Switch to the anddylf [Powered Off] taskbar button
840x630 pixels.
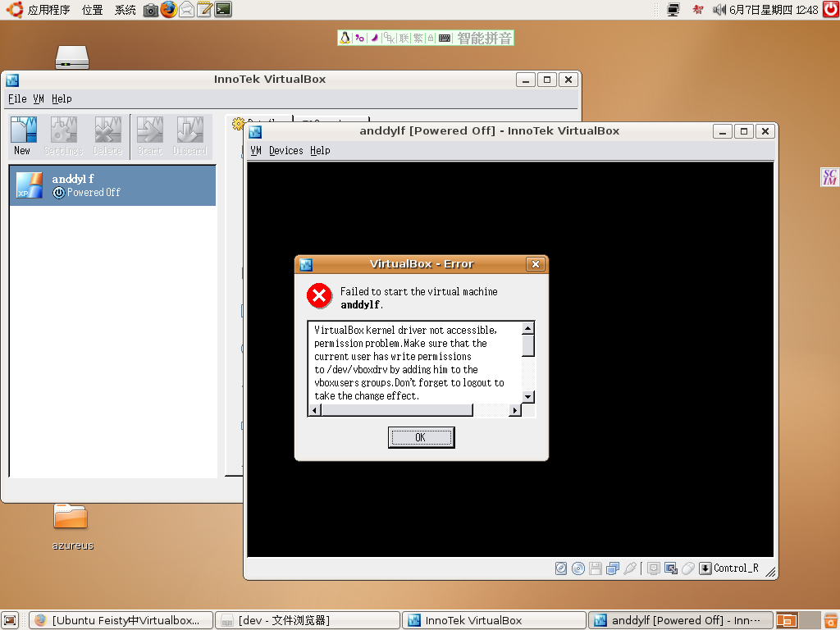coord(681,620)
